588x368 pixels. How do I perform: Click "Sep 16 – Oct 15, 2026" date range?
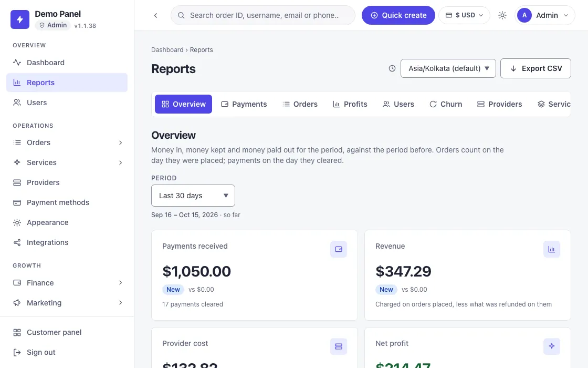(184, 215)
